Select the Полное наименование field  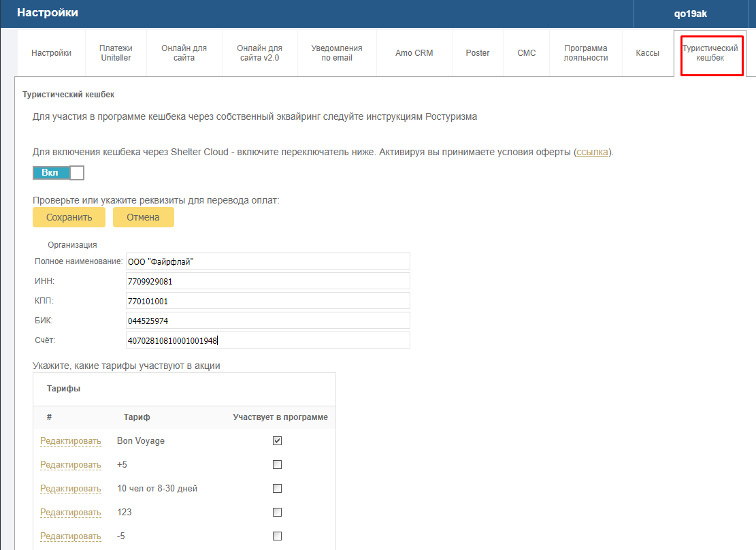pyautogui.click(x=268, y=261)
